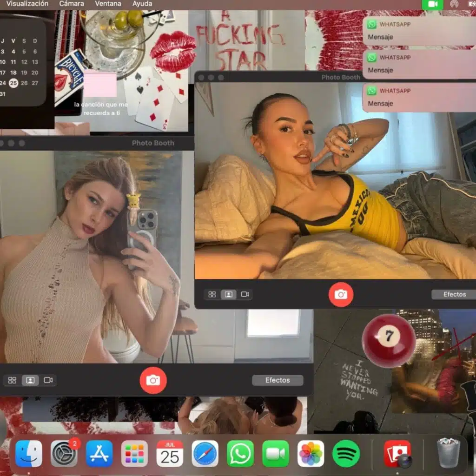Switch to four-up grid mode in left Photo Booth

tap(13, 380)
